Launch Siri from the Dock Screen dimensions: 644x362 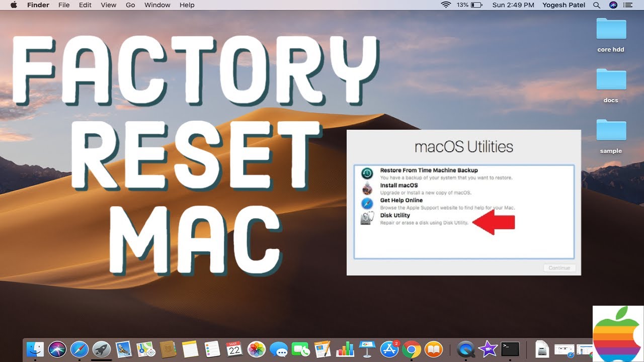point(57,349)
